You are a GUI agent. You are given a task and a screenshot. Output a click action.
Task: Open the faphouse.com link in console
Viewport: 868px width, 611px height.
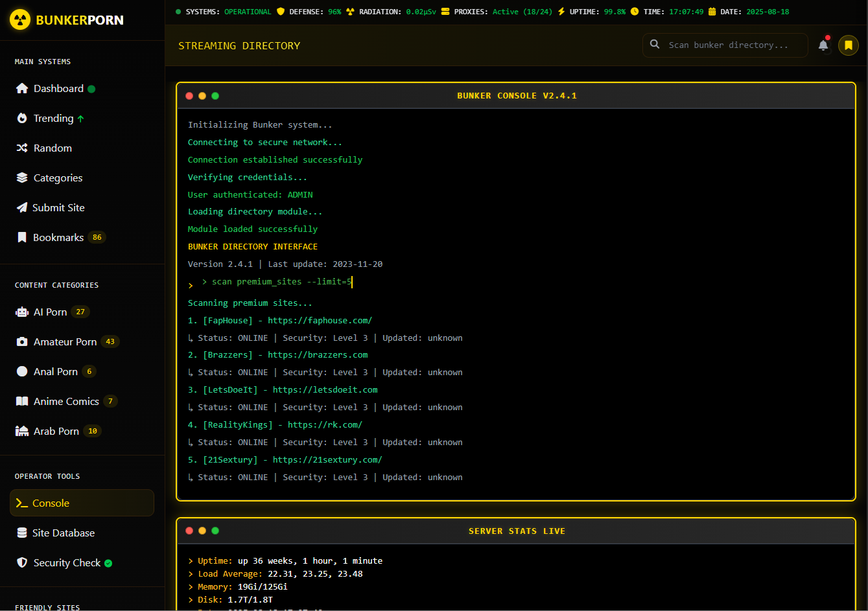320,321
